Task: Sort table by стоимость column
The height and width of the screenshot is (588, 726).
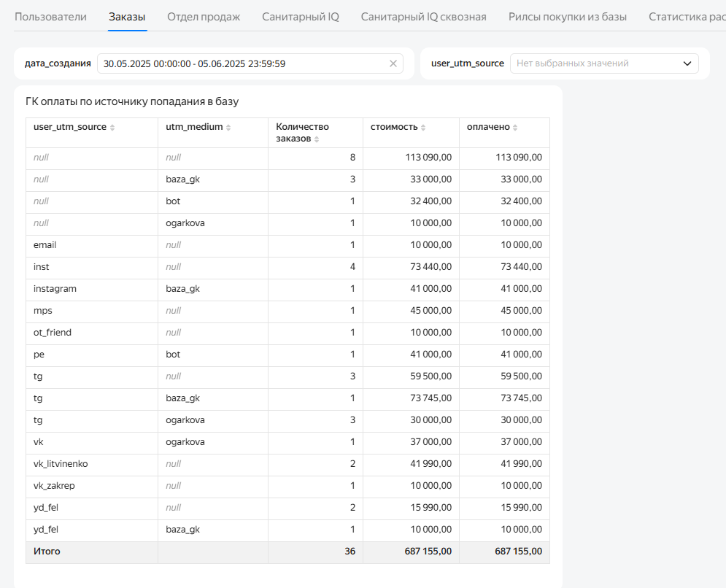Action: pyautogui.click(x=423, y=128)
